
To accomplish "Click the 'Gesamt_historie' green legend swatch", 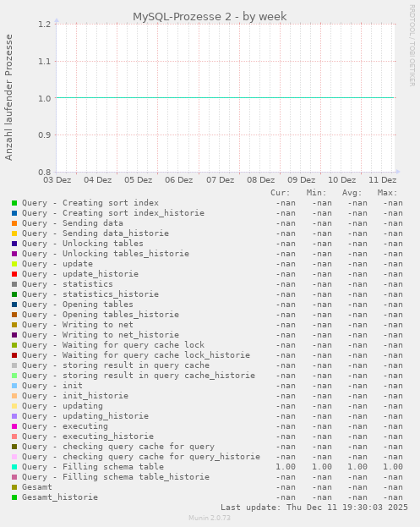I will [14, 497].
